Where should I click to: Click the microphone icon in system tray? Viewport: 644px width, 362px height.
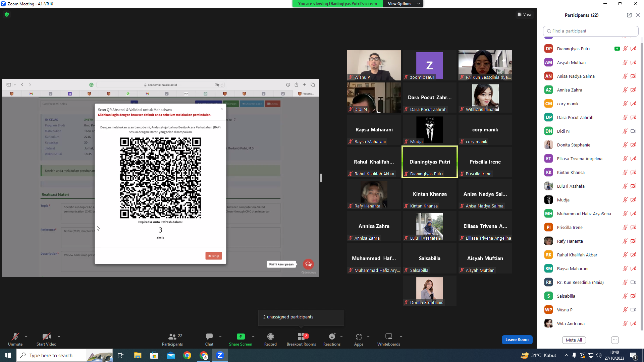575,355
